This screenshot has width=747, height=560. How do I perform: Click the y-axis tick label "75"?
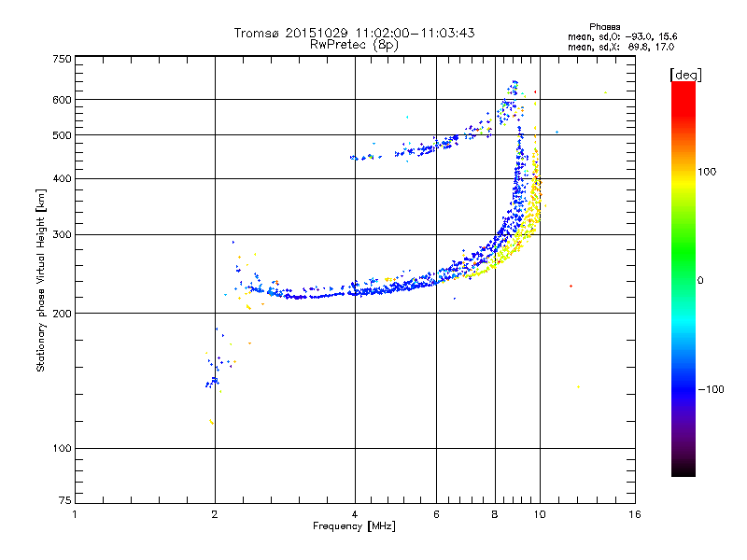(x=65, y=500)
